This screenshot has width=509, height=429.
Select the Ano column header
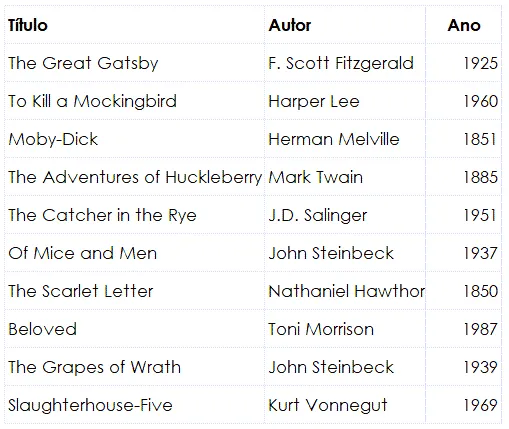pyautogui.click(x=464, y=25)
